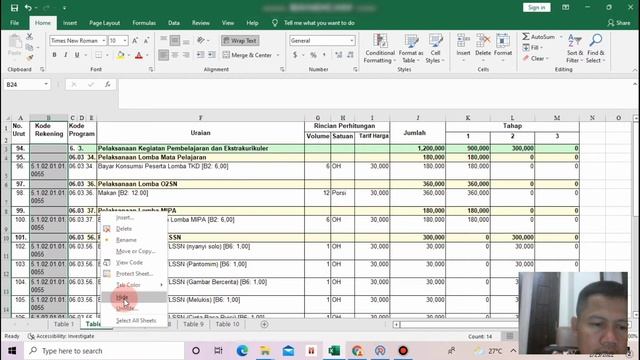Switch to the Formulas tab

coord(144,23)
